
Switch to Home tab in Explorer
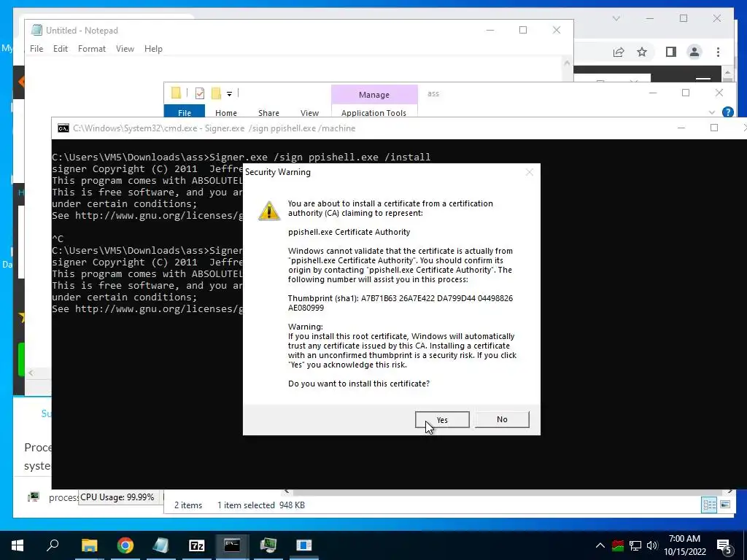point(226,113)
